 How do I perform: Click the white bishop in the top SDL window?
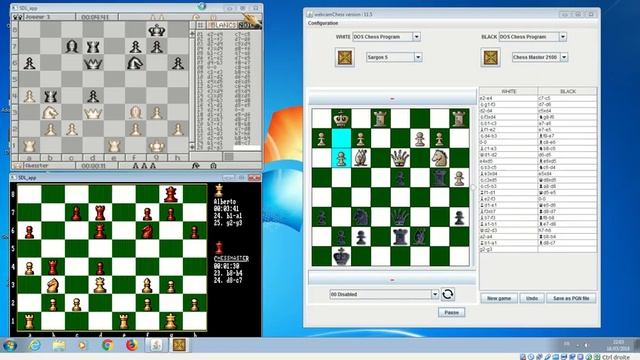click(136, 113)
